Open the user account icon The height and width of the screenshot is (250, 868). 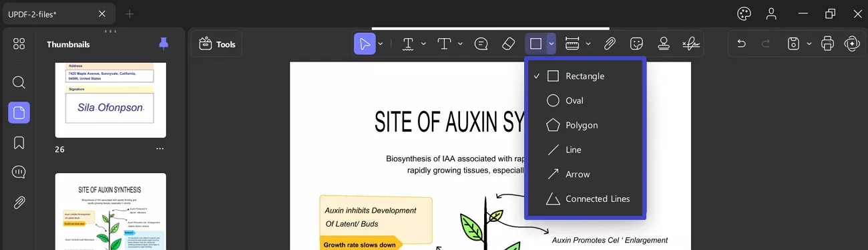(x=772, y=13)
